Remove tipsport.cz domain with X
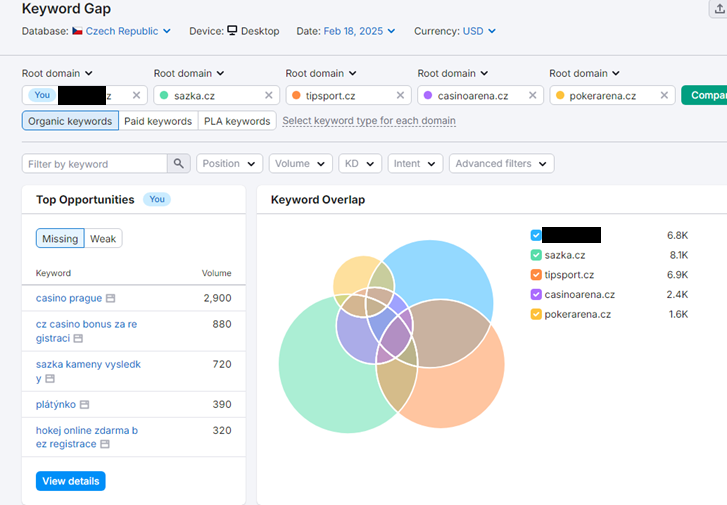727x505 pixels. click(400, 95)
